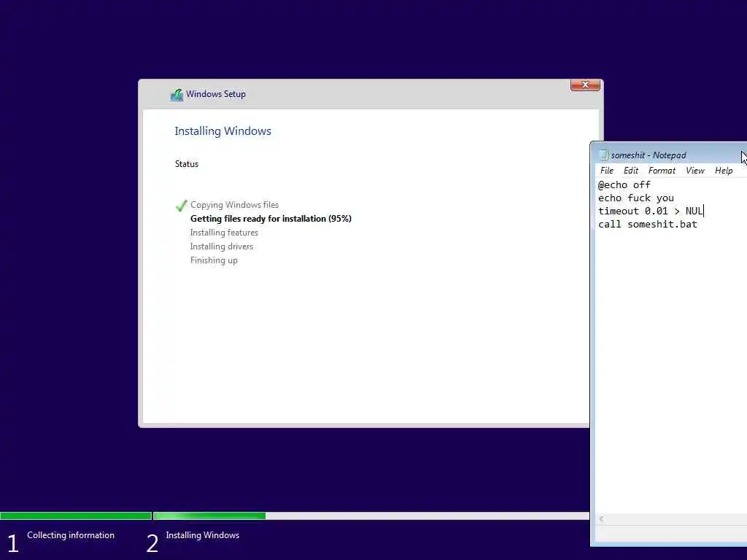
Task: Open the Edit menu in Notepad
Action: click(x=631, y=171)
